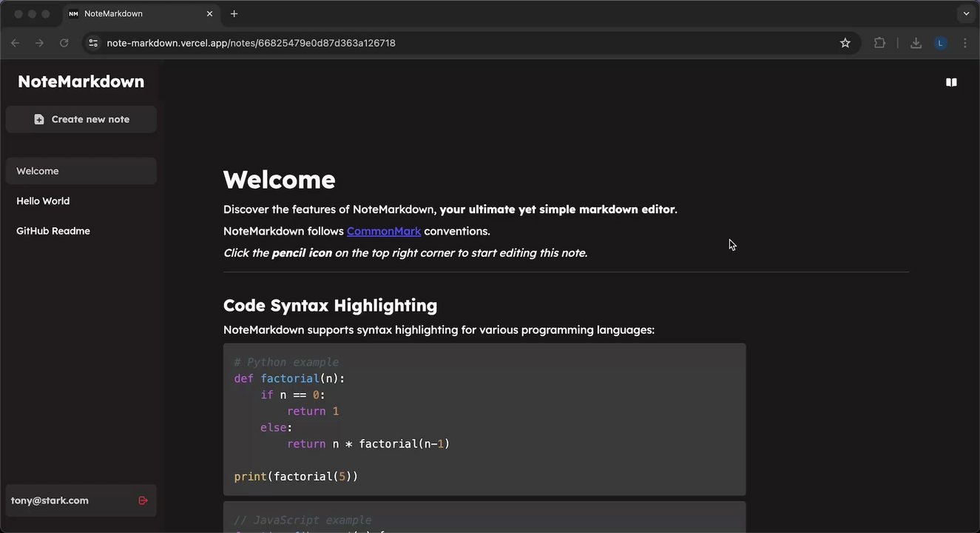Screen dimensions: 980x533
Task: Open the Chrome three-dot menu
Action: (965, 43)
